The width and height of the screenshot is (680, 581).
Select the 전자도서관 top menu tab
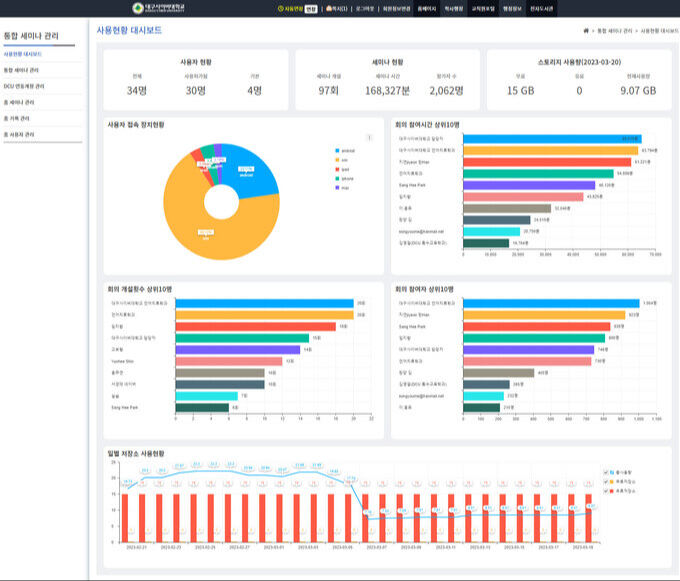542,9
